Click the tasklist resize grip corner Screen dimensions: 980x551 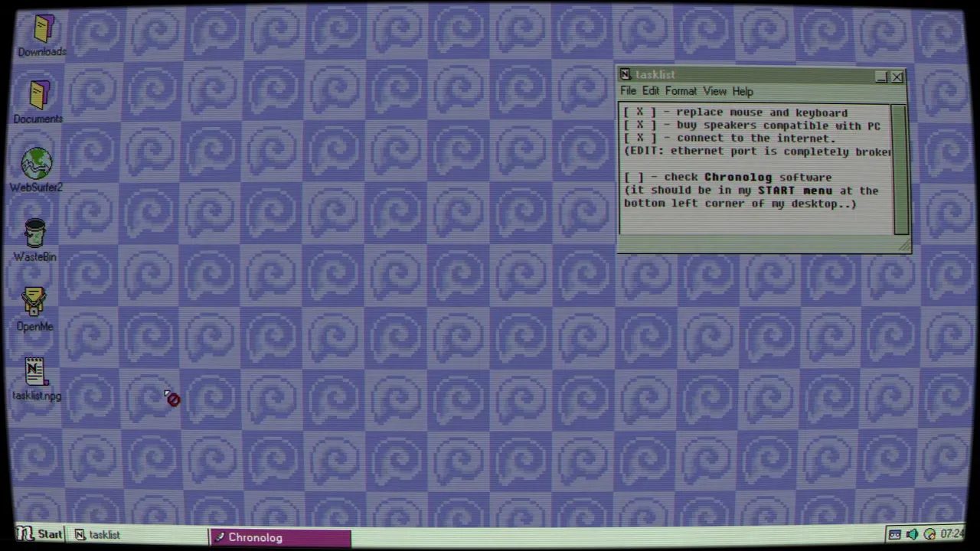(x=905, y=246)
